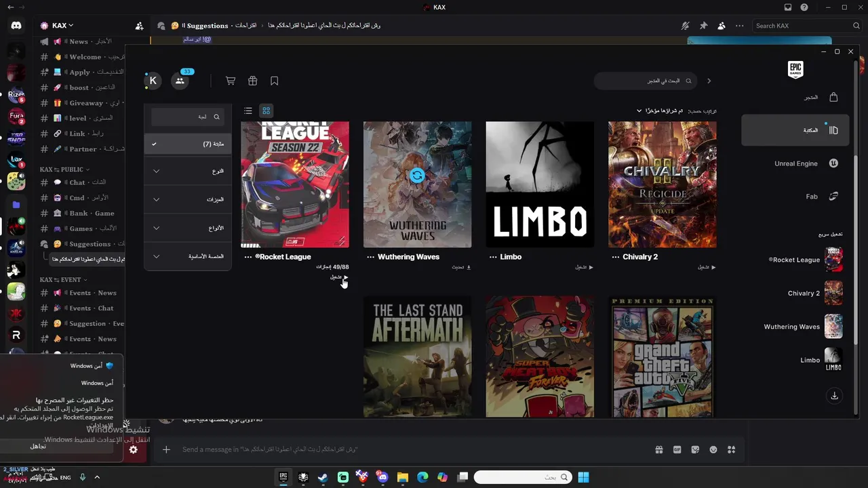Screen dimensions: 868x488
Task: Click the back chevron beside store search
Action: click(709, 81)
